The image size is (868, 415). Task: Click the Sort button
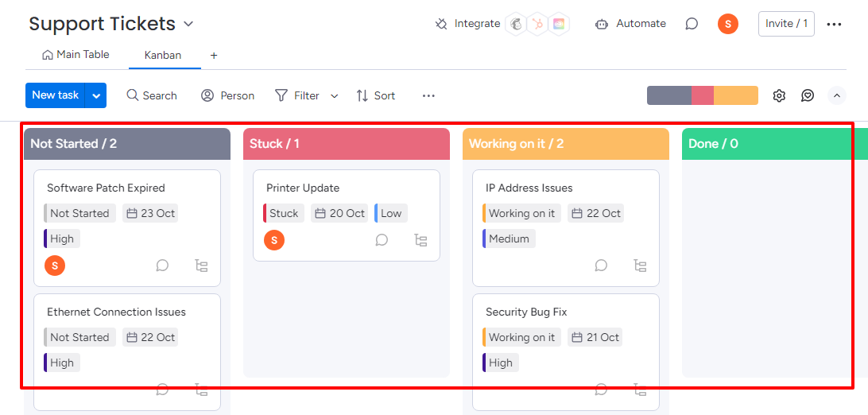pos(375,95)
